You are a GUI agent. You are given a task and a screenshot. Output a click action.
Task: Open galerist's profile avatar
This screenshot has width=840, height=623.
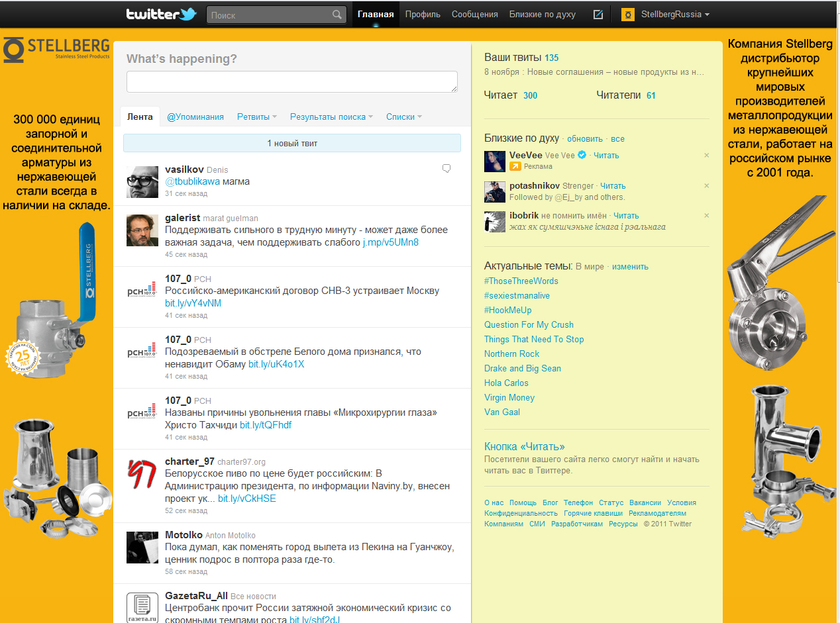(x=142, y=230)
